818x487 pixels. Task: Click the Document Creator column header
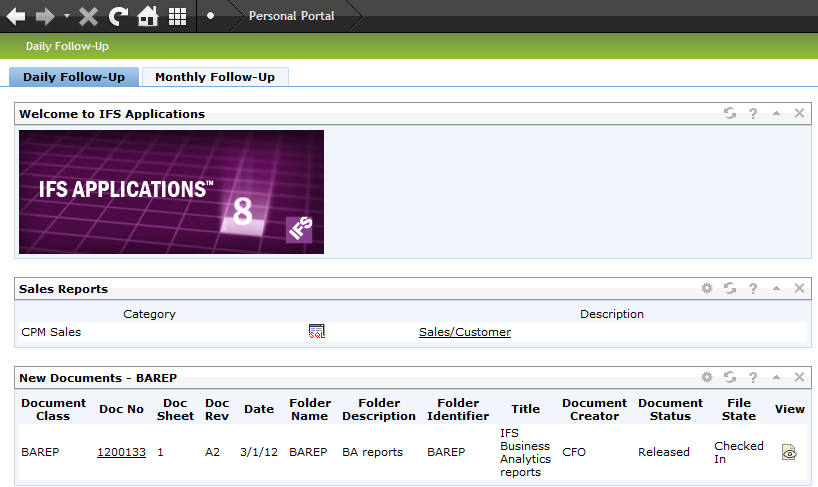point(594,409)
